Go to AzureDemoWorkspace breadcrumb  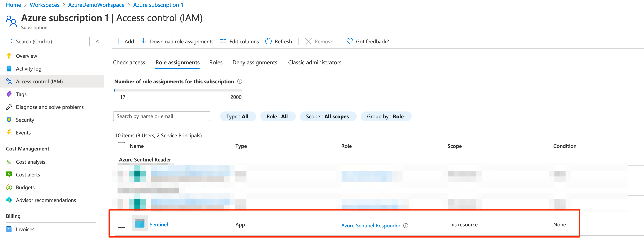96,5
